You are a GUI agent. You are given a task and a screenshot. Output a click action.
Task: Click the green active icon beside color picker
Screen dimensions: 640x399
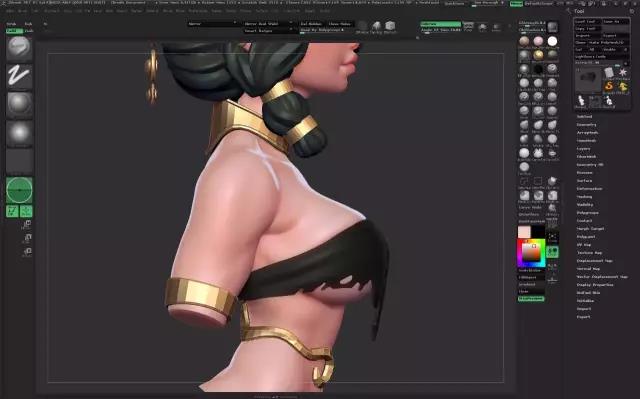coord(552,251)
